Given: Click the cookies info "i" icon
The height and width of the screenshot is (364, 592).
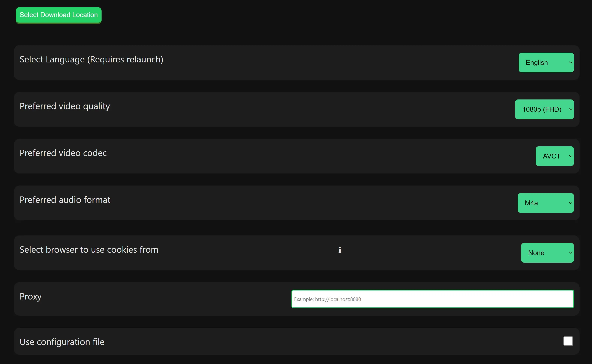Looking at the screenshot, I should [x=340, y=250].
